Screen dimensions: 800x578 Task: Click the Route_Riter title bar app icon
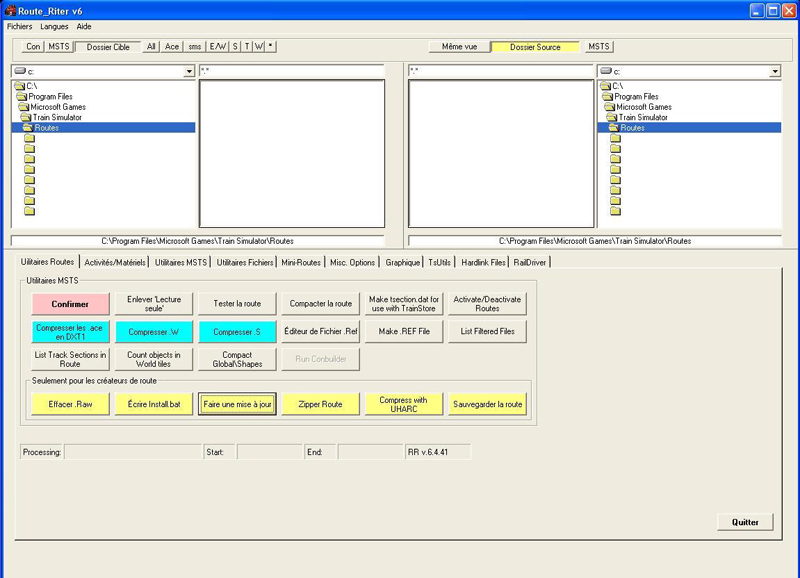click(x=10, y=11)
